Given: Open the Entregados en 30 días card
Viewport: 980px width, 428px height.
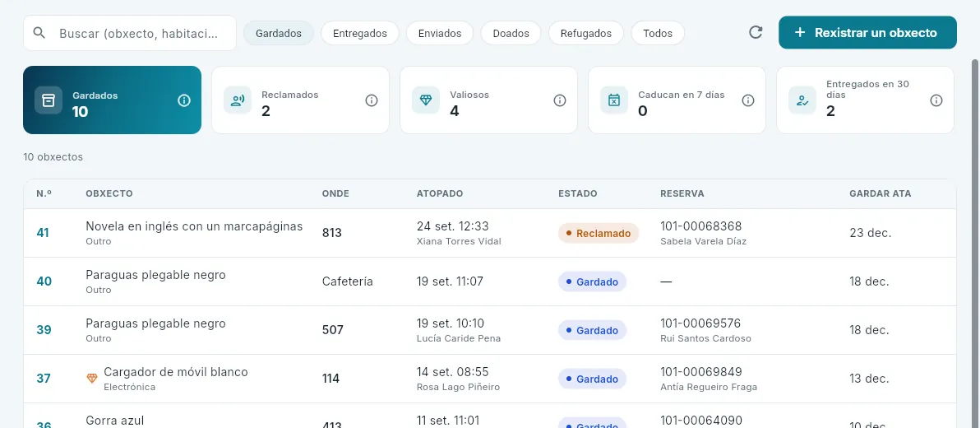Looking at the screenshot, I should point(865,100).
